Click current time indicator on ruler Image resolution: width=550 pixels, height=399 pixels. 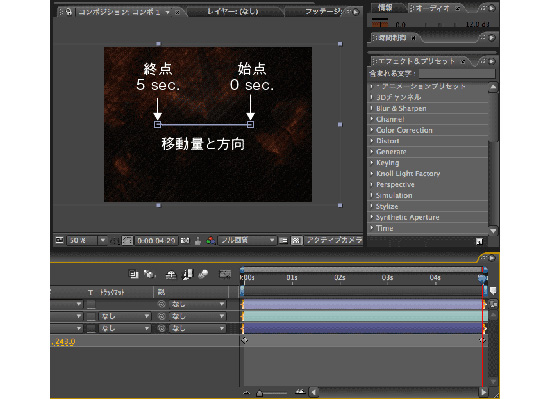click(x=483, y=278)
